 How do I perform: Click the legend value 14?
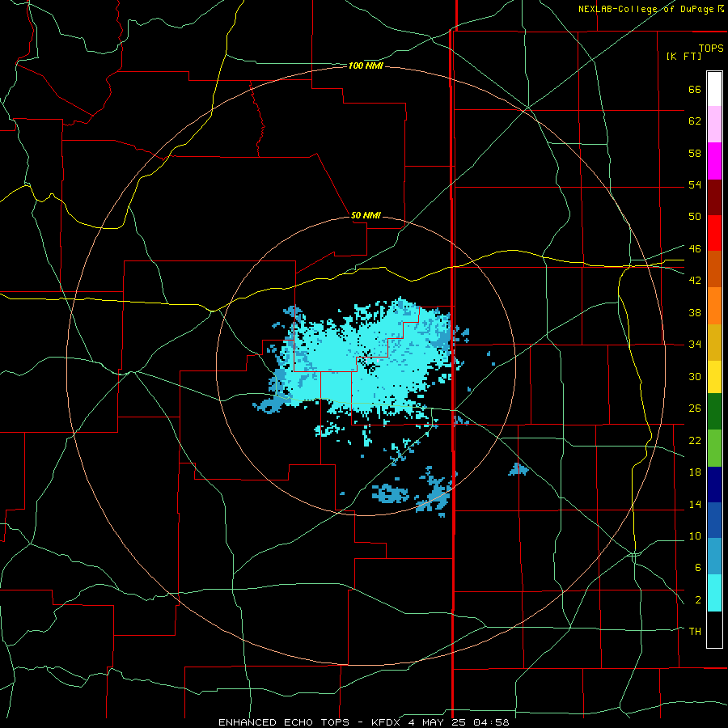(x=695, y=504)
